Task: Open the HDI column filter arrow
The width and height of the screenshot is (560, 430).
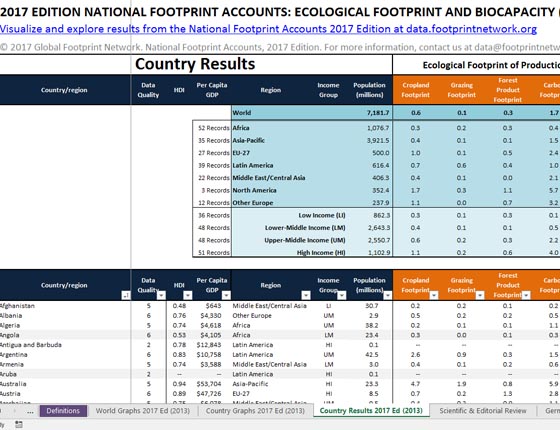Action: [188, 295]
